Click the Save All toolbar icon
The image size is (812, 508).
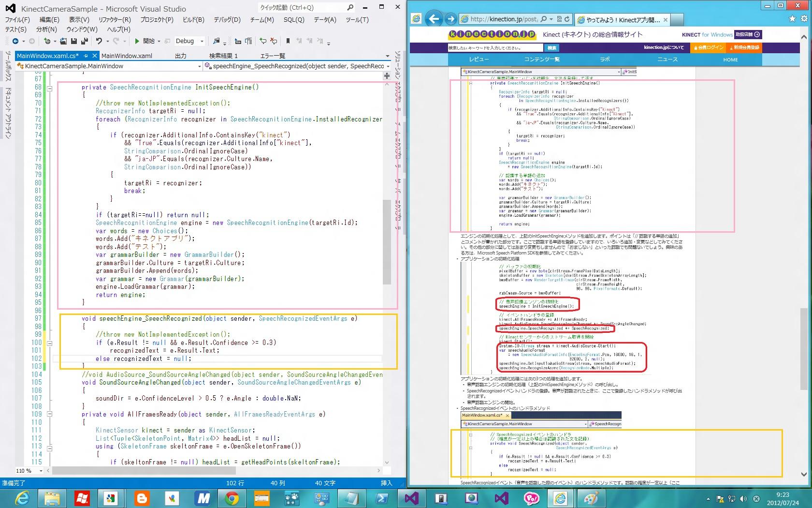[x=85, y=41]
